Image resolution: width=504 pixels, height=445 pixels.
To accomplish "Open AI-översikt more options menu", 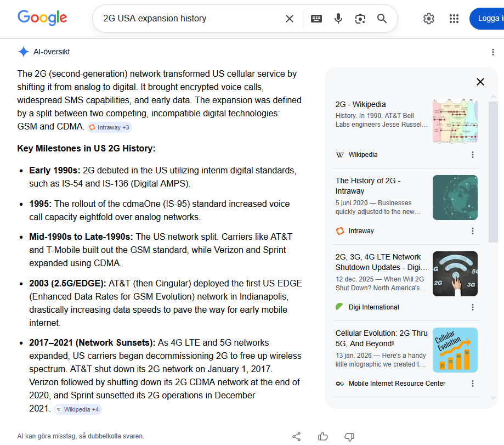I will click(x=492, y=52).
